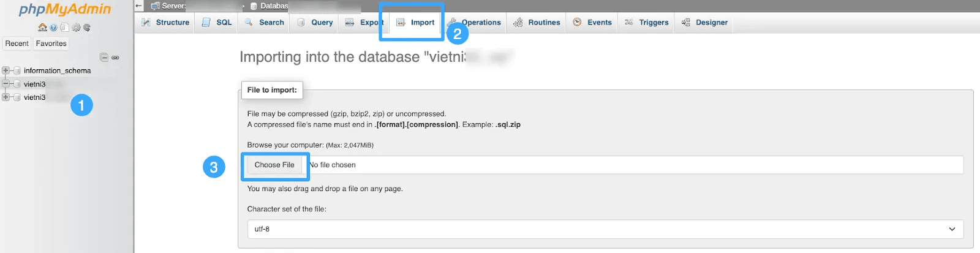Click the chain link icon above database tree
This screenshot has height=253, width=980.
115,58
